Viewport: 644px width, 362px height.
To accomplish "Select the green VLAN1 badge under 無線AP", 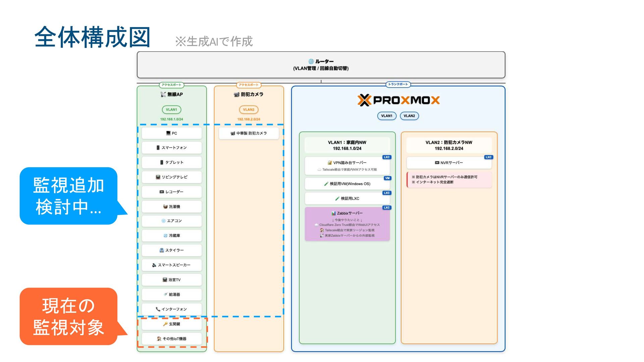I will [x=171, y=110].
